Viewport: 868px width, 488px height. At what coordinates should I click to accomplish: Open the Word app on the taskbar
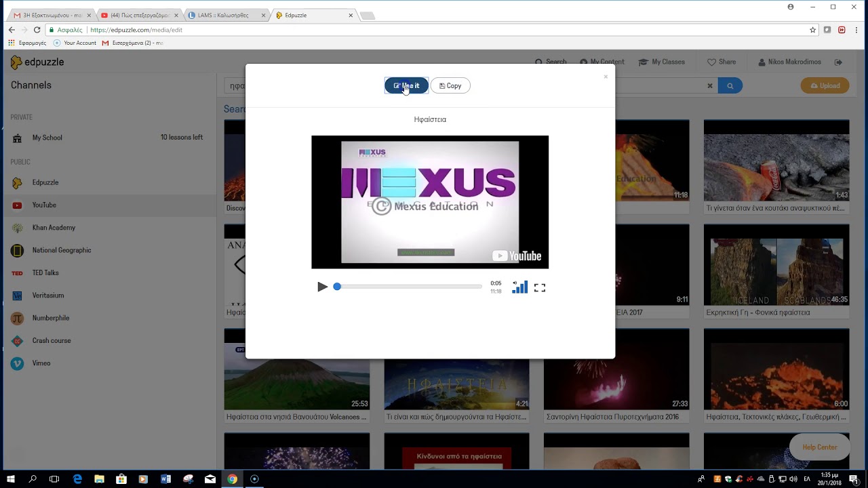point(165,479)
